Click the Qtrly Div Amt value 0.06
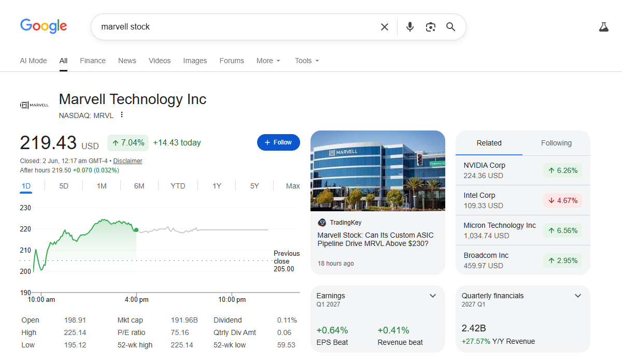 (x=284, y=332)
